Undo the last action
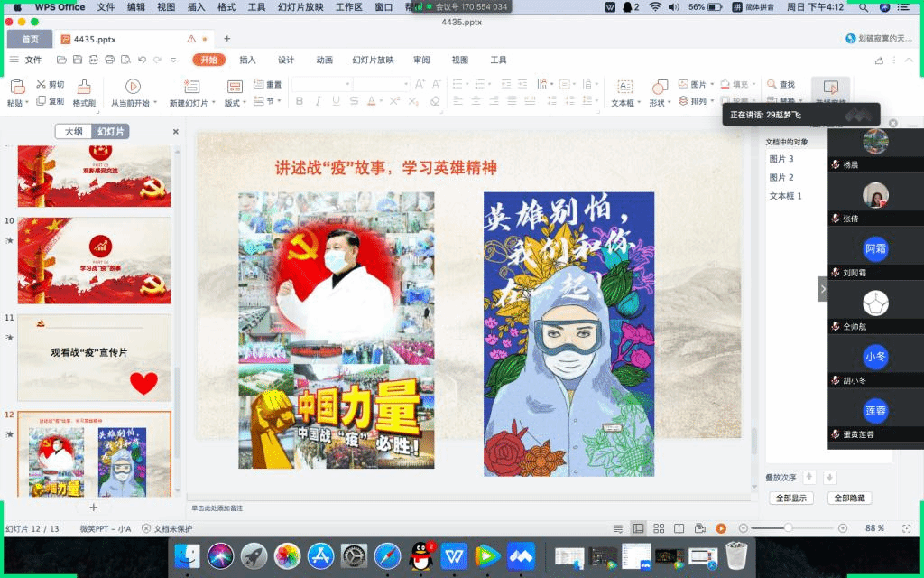The width and height of the screenshot is (924, 578). [142, 60]
